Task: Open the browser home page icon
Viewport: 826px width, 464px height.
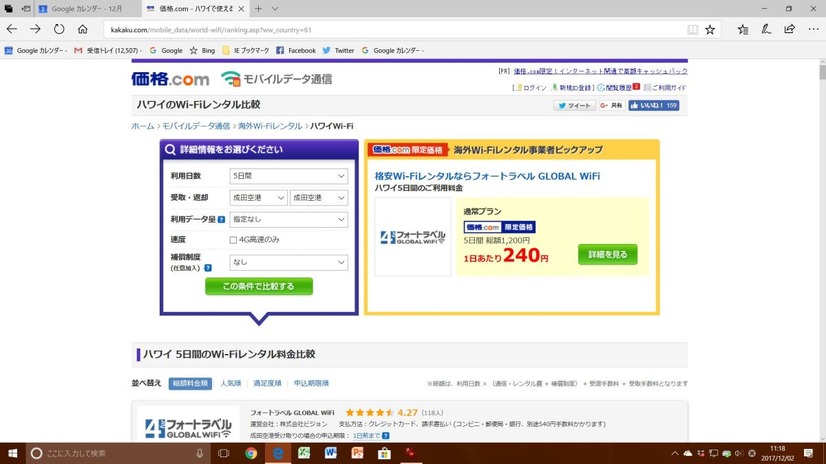Action: (83, 29)
